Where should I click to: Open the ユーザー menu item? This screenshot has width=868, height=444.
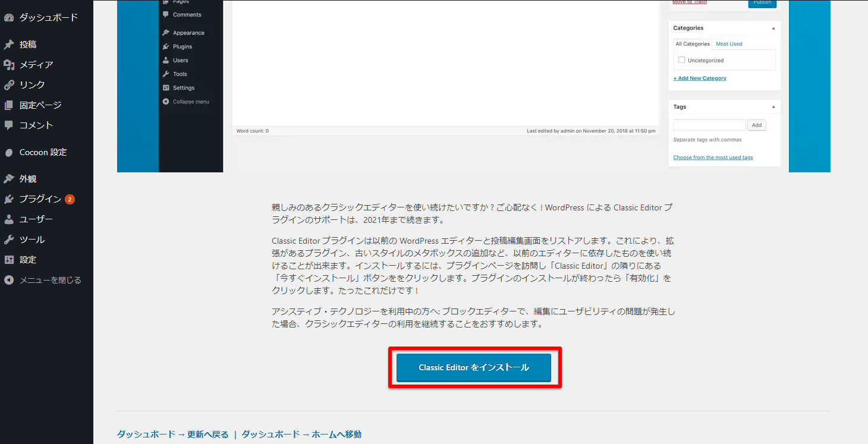[36, 219]
